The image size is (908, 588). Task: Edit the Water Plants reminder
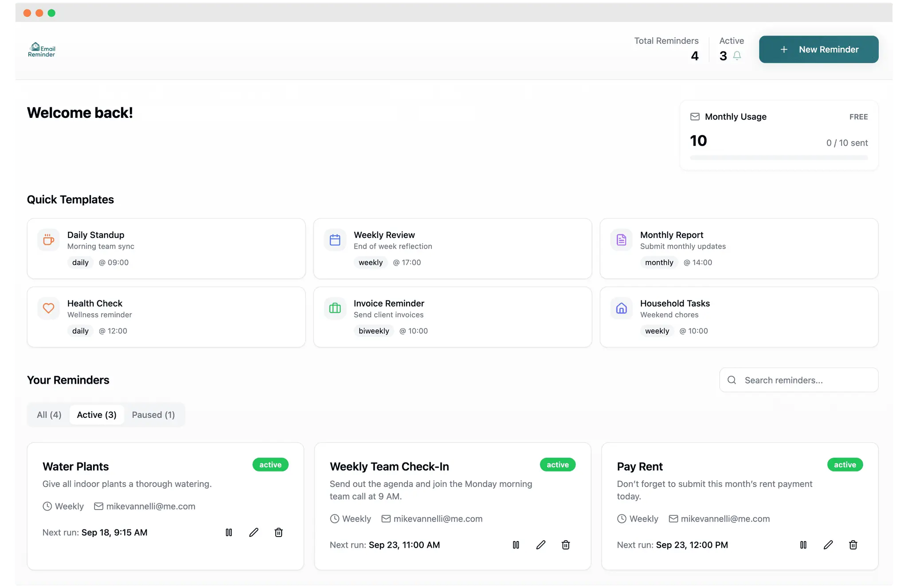(x=254, y=532)
